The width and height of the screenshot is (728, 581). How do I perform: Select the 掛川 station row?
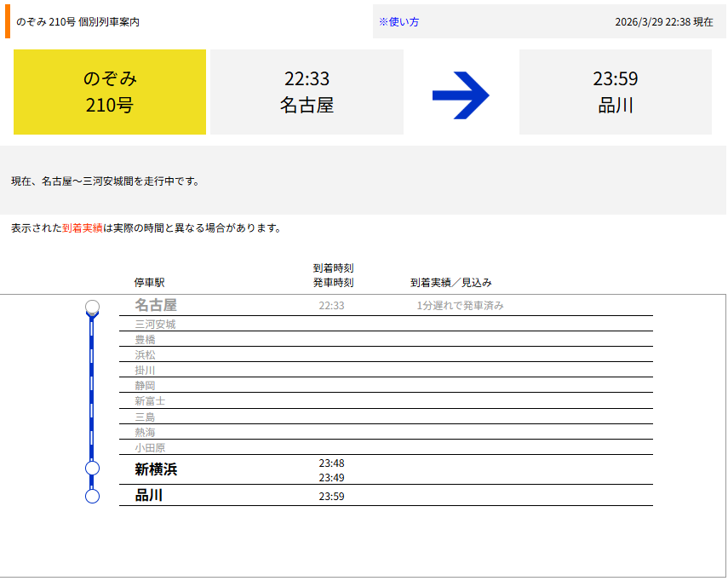pos(386,370)
